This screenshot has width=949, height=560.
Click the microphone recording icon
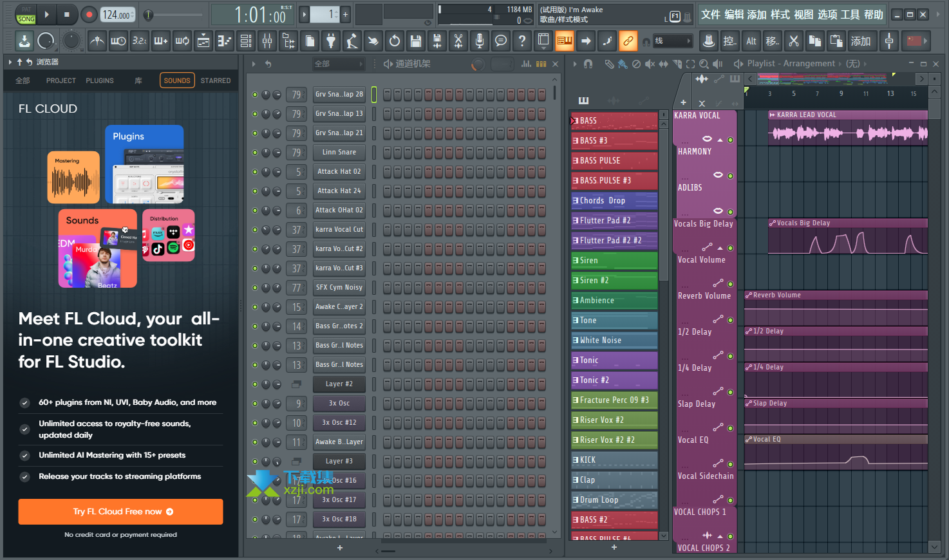point(479,41)
